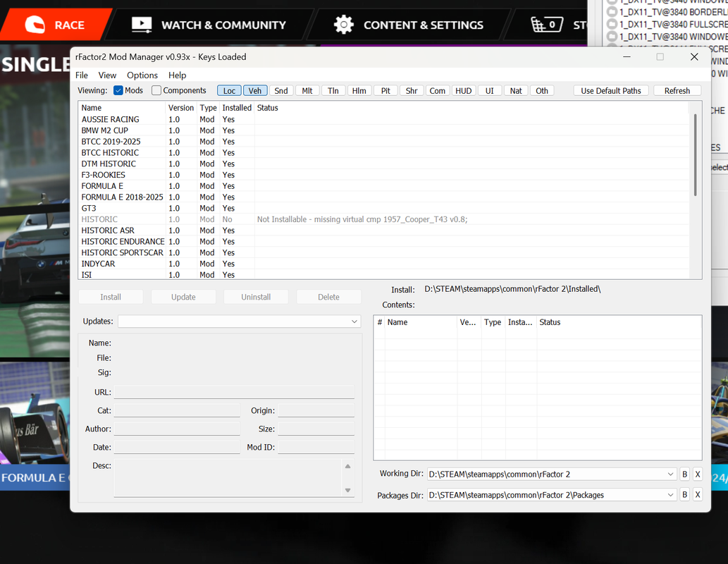Toggle the Tln filter button
The image size is (728, 564).
[x=333, y=91]
